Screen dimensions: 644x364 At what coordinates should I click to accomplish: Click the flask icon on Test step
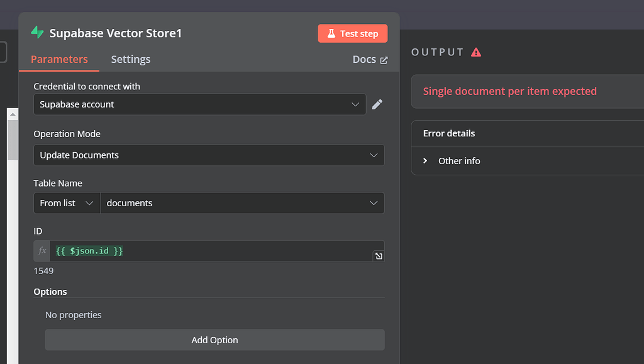pyautogui.click(x=331, y=33)
